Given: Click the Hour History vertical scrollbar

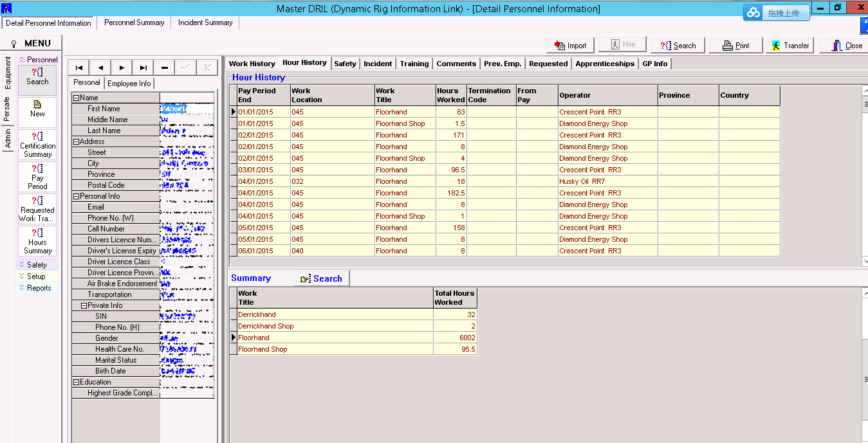Looking at the screenshot, I should (x=865, y=176).
